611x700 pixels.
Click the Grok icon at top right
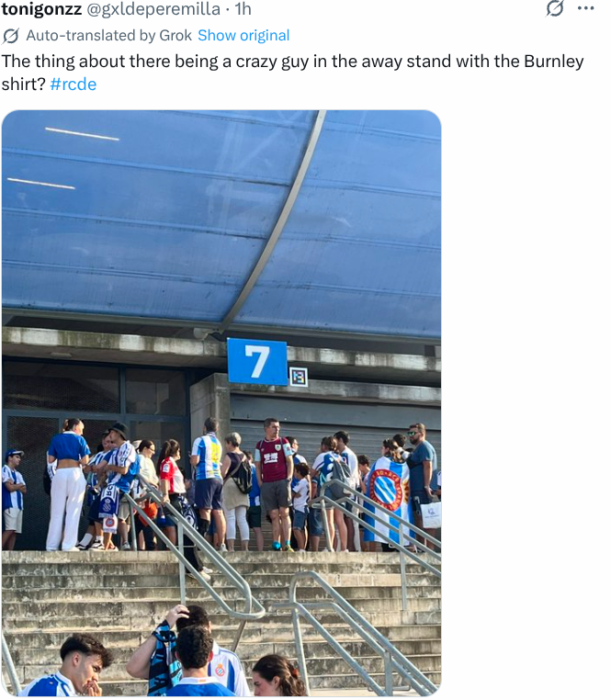[554, 9]
